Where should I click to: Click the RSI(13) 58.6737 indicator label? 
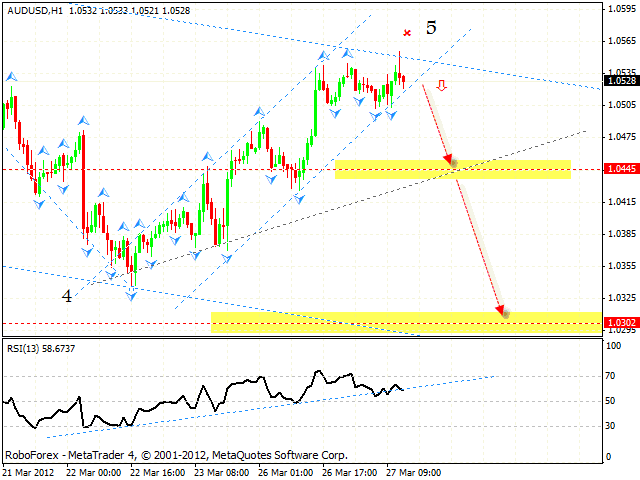coord(41,349)
